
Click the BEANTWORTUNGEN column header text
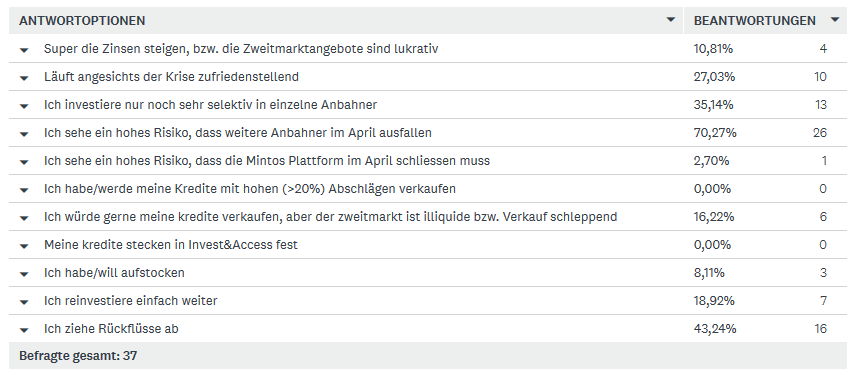point(755,21)
